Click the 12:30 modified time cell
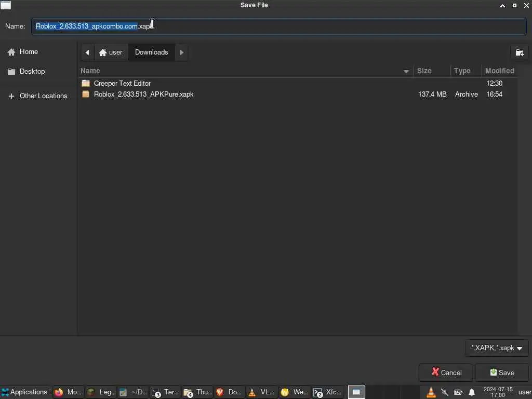Screen dimensions: 532x399 click(495, 83)
